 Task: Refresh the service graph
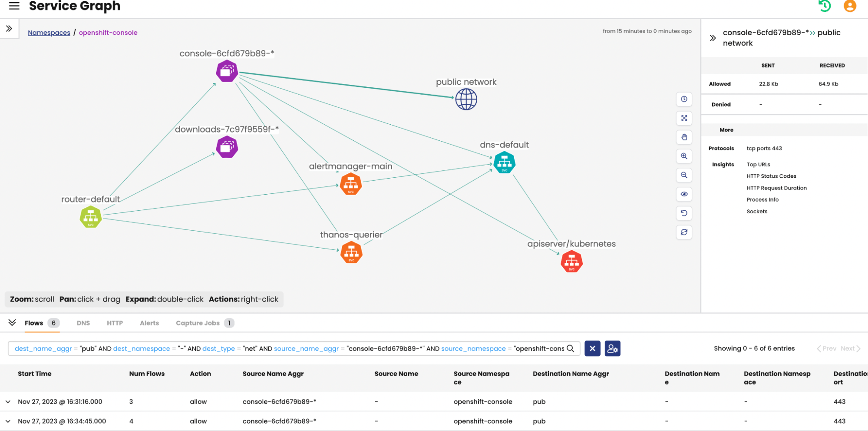pos(684,232)
